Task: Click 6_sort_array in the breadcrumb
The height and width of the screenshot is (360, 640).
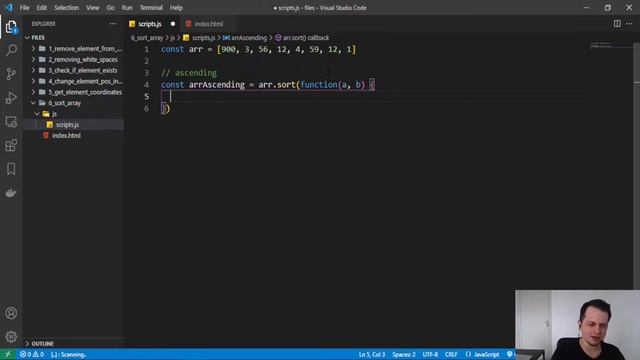Action: (x=147, y=38)
